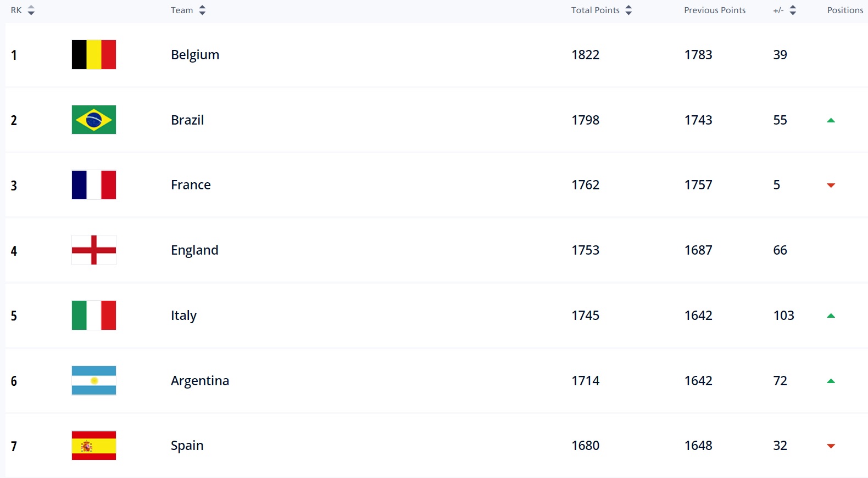Click Italy's green up-arrow position indicator
The height and width of the screenshot is (478, 868).
831,316
